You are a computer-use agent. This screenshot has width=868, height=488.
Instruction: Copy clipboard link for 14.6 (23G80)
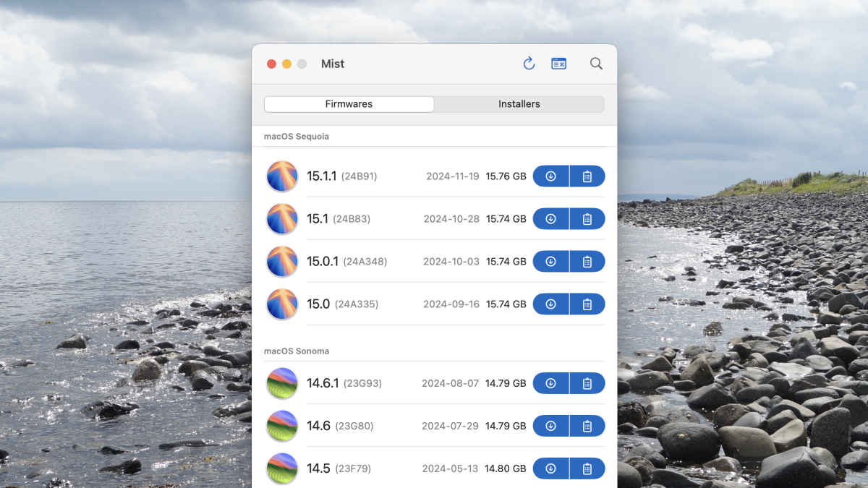tap(587, 426)
